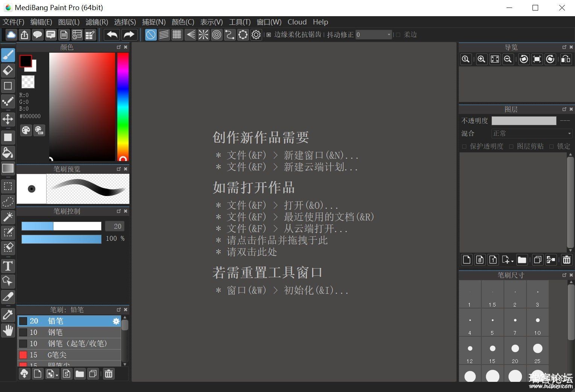This screenshot has width=575, height=392.
Task: Open the 混合 blend mode dropdown
Action: pyautogui.click(x=532, y=134)
